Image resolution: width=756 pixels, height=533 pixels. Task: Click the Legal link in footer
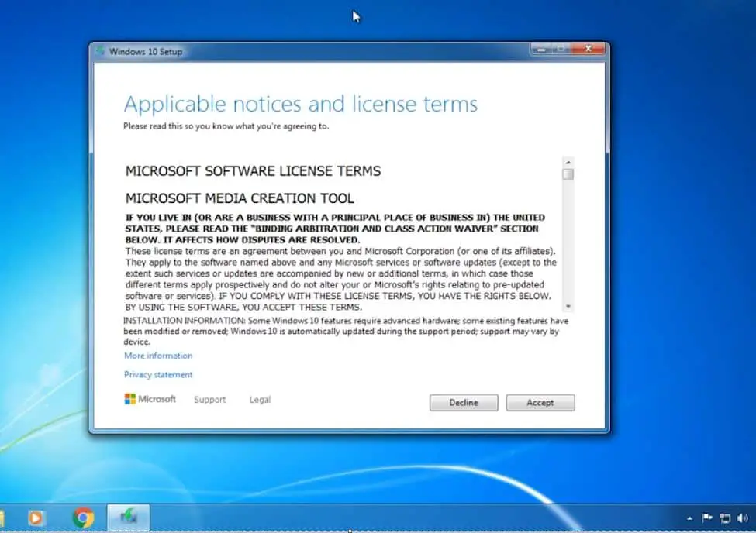click(x=260, y=400)
